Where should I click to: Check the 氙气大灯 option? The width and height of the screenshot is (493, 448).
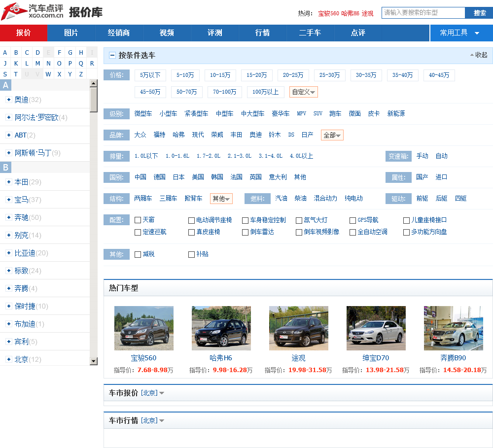pyautogui.click(x=299, y=220)
